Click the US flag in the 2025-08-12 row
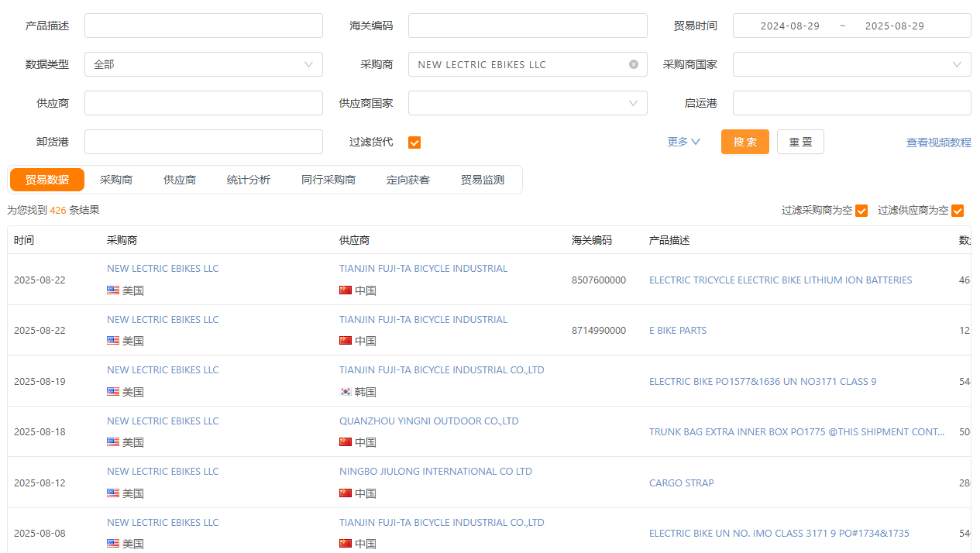 (x=113, y=493)
